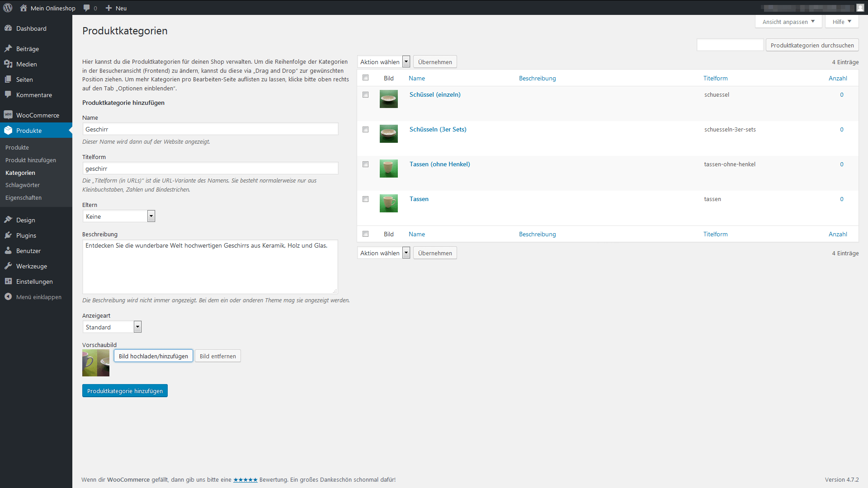Click the Produktkategorie hinzufügen button
This screenshot has height=488, width=868.
pyautogui.click(x=125, y=390)
